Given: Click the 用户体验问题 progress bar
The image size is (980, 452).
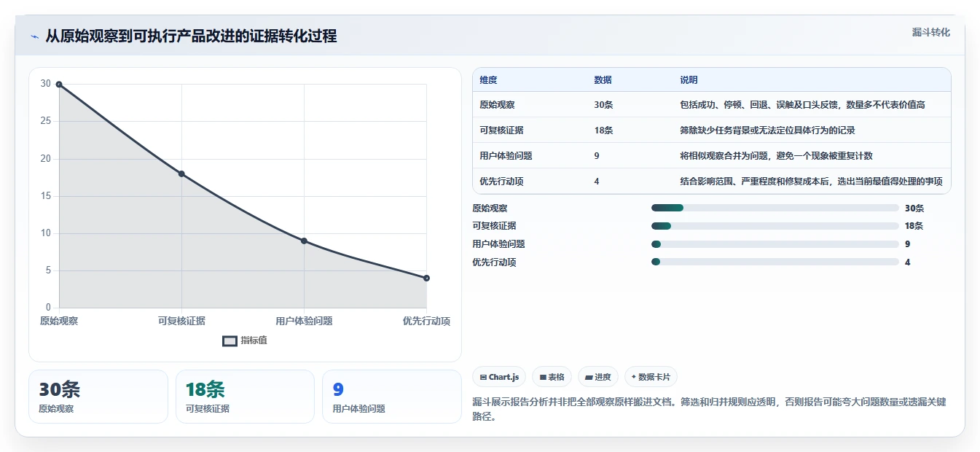Looking at the screenshot, I should click(775, 244).
